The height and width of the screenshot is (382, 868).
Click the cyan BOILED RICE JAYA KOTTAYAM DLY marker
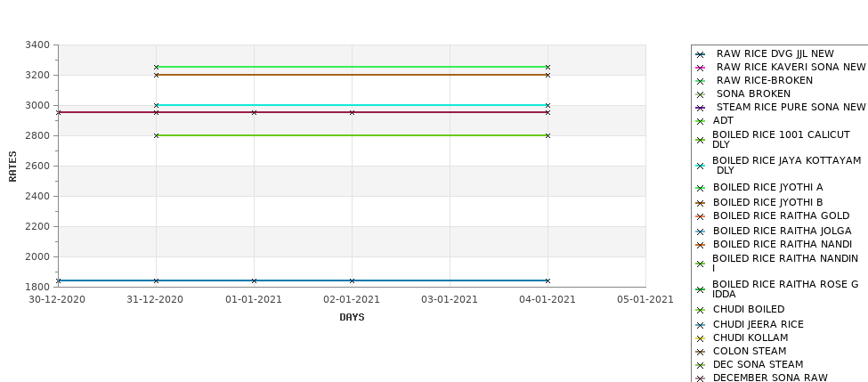tap(700, 166)
